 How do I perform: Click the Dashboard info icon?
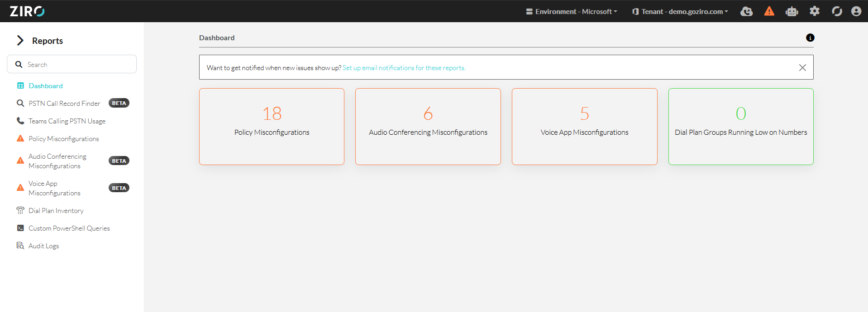tap(810, 38)
